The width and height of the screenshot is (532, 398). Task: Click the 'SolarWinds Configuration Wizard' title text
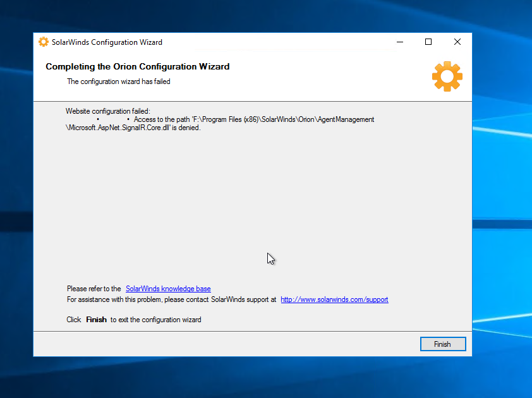pyautogui.click(x=107, y=42)
